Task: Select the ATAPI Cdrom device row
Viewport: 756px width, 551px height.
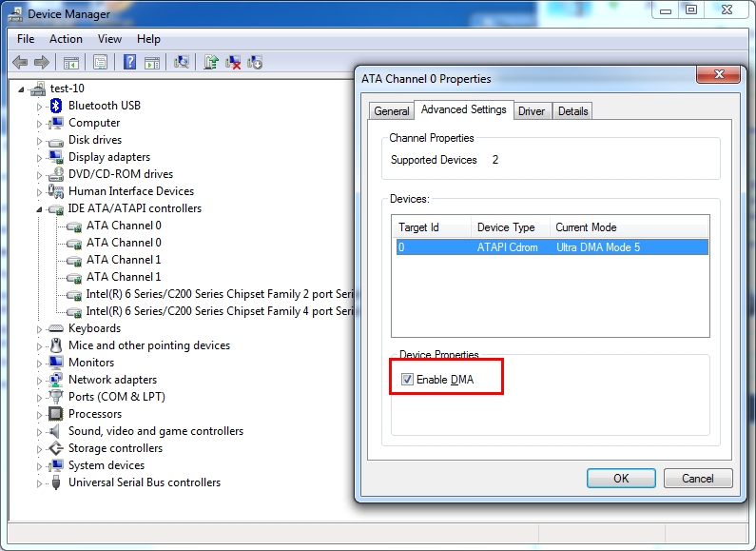Action: 552,247
